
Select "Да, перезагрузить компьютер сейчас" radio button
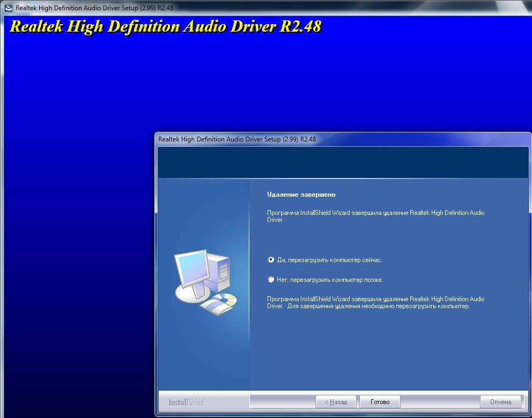click(x=271, y=260)
